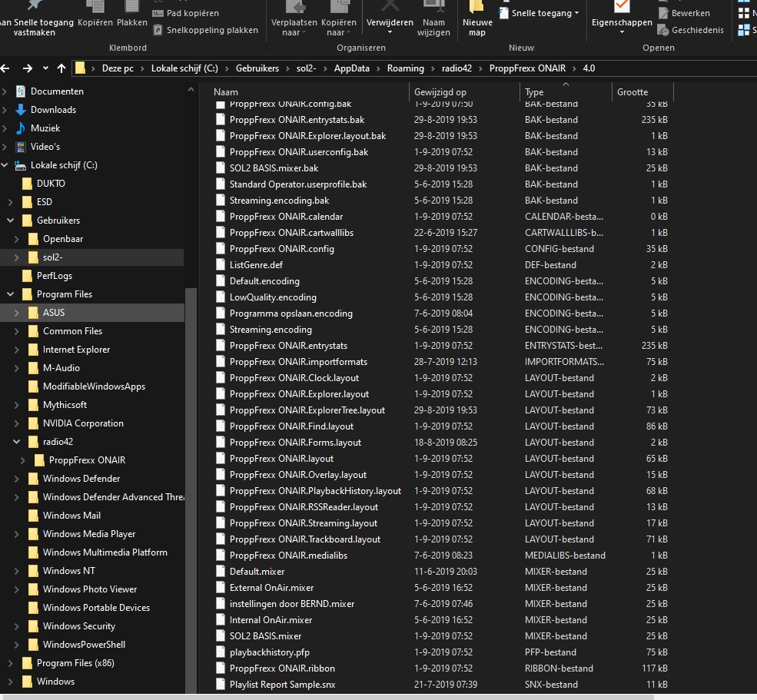Select the Muziek folder in sidebar
The width and height of the screenshot is (757, 700).
[45, 128]
